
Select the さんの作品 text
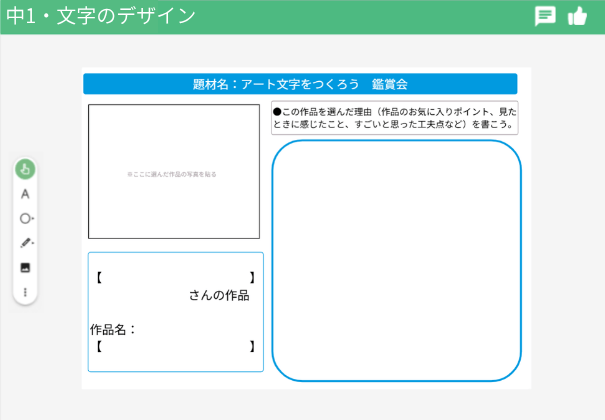(x=218, y=296)
